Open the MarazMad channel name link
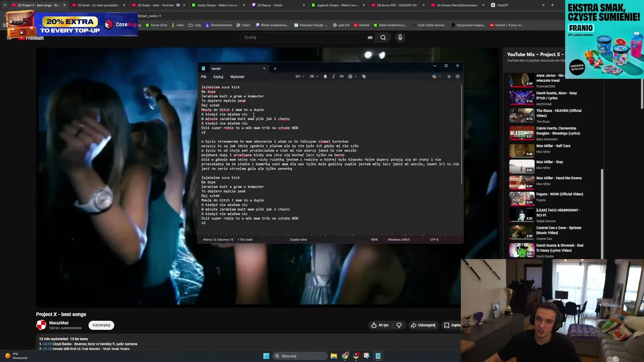Screen dimensions: 644x362 click(x=59, y=323)
